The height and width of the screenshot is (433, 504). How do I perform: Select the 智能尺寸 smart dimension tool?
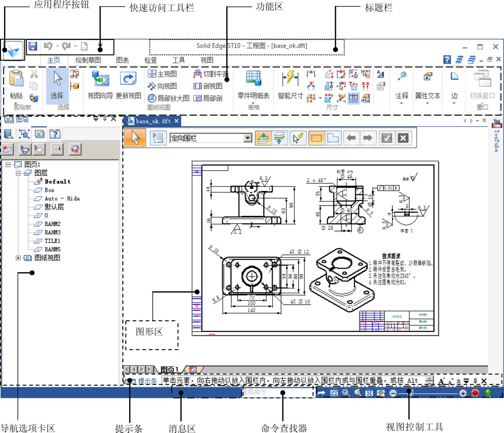tap(290, 85)
